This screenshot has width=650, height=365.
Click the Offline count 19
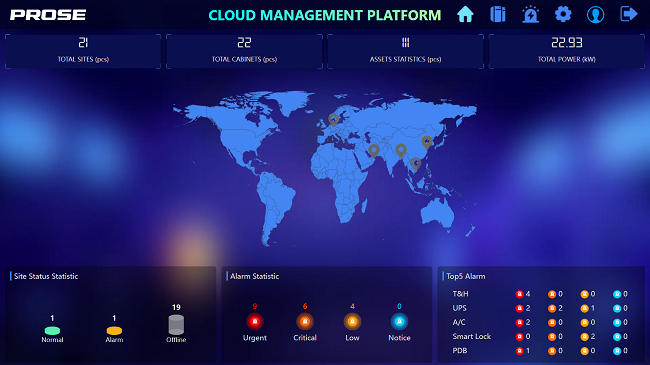pos(176,307)
